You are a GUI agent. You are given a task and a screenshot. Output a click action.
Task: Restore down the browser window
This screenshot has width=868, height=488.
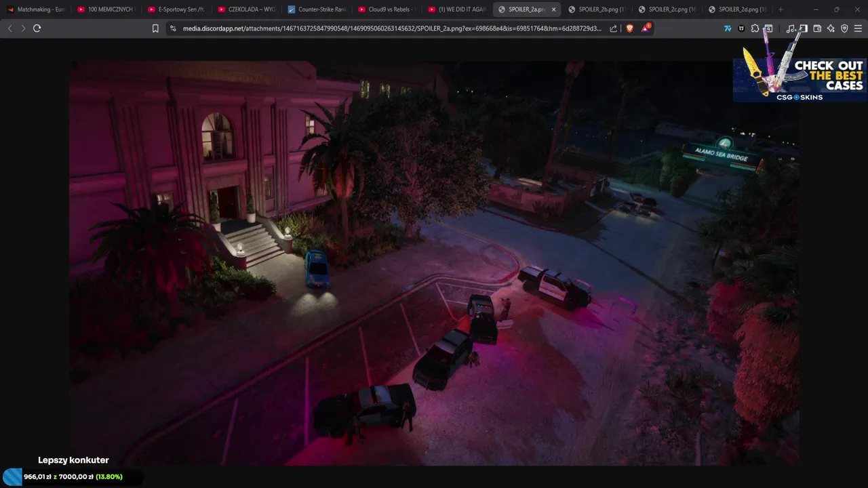[836, 9]
